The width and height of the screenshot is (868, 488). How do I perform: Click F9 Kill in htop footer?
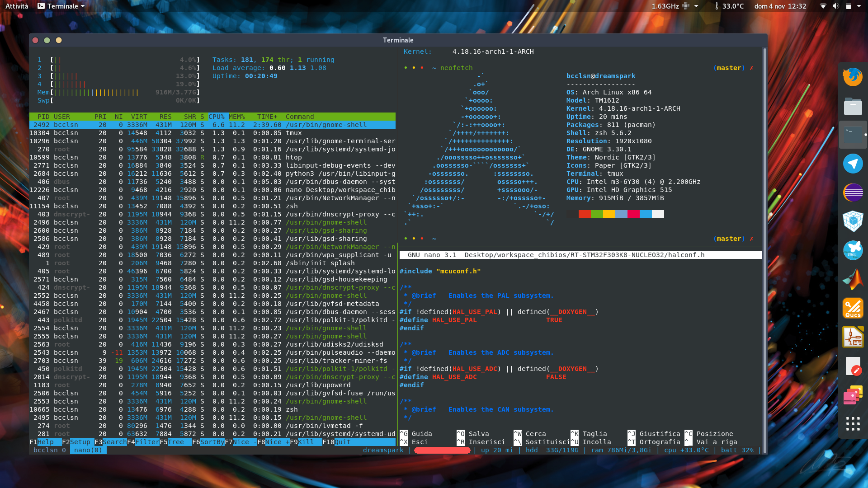306,442
